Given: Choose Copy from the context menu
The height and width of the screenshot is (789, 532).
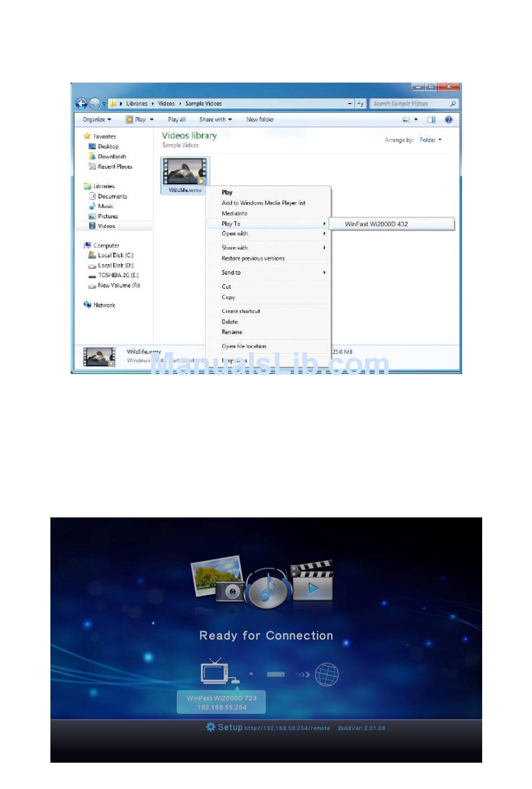Looking at the screenshot, I should point(228,297).
